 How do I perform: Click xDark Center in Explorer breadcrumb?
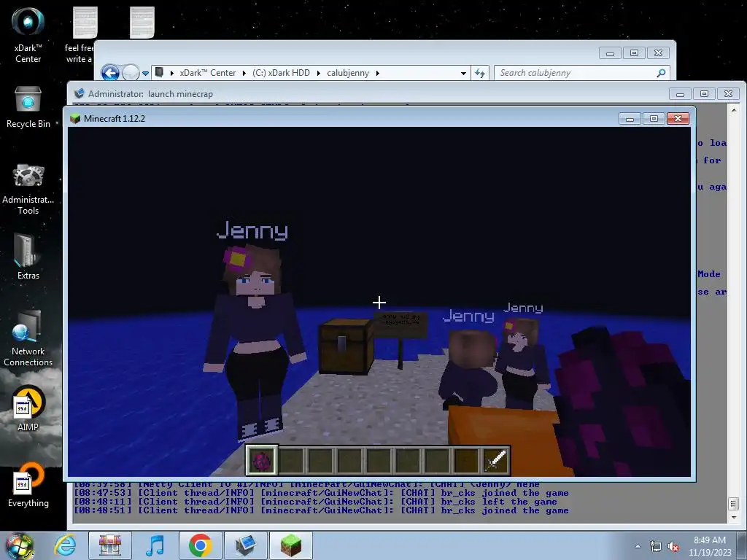coord(207,73)
